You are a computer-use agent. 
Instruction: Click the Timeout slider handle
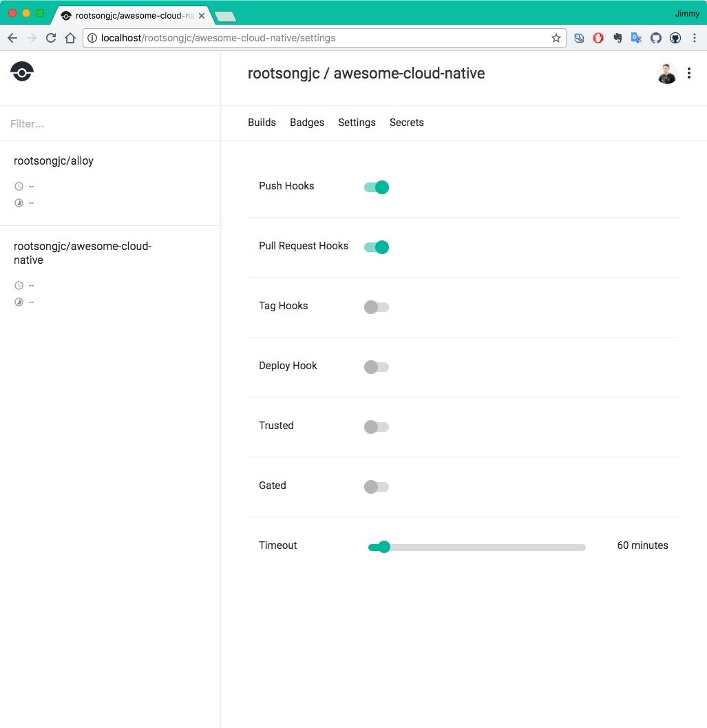(384, 547)
